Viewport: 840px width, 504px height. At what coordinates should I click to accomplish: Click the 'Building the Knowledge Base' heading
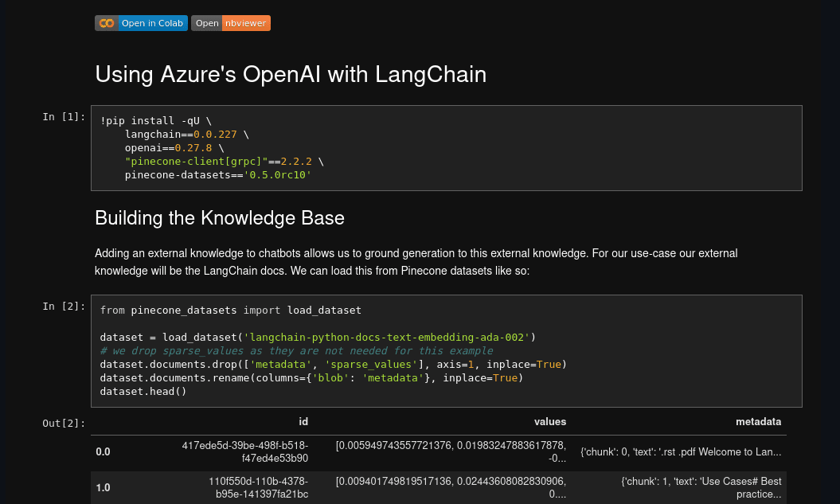pos(220,217)
